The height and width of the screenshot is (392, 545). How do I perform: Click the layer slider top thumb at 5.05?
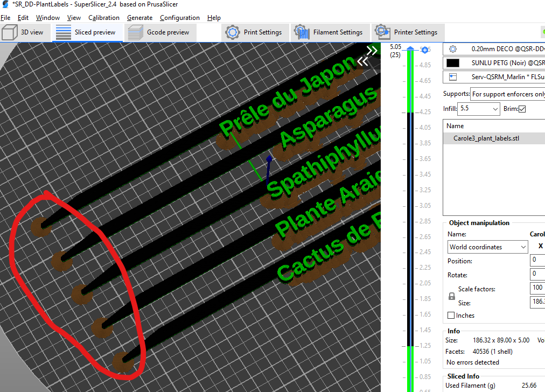(x=410, y=48)
